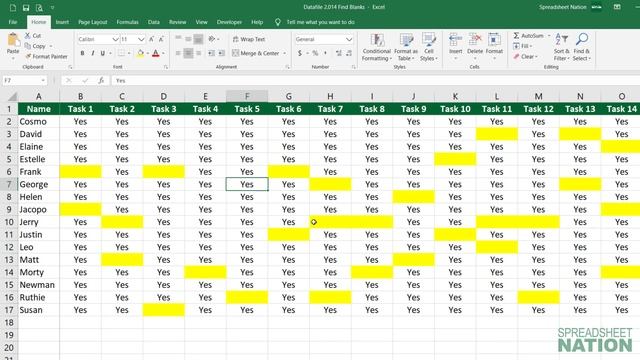640x360 pixels.
Task: Click in the formula bar showing Yes
Action: click(x=376, y=80)
